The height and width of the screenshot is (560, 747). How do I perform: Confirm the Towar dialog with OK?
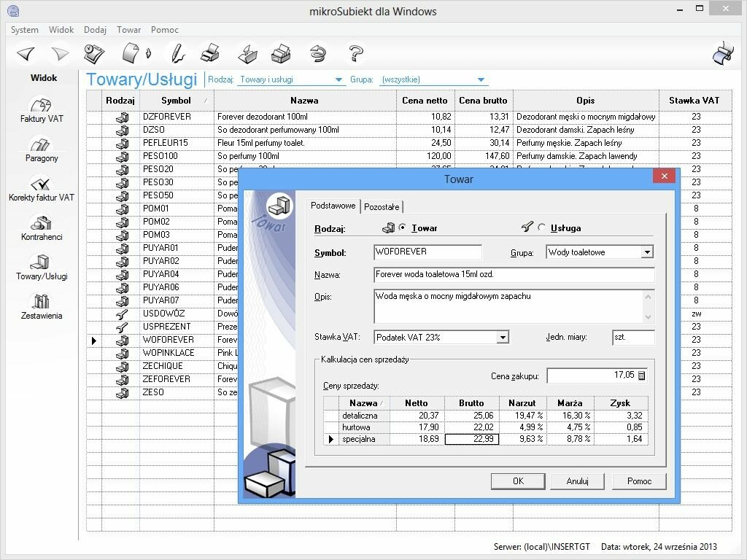click(518, 481)
